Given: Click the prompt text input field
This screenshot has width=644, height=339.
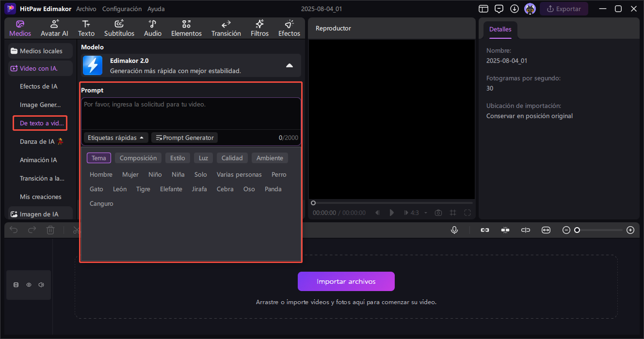Looking at the screenshot, I should click(191, 114).
